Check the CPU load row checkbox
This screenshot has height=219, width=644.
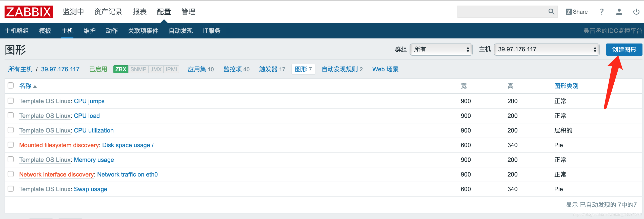(11, 115)
